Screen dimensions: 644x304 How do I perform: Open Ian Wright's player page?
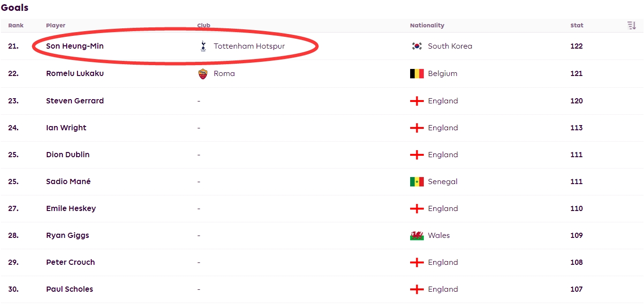tap(66, 128)
